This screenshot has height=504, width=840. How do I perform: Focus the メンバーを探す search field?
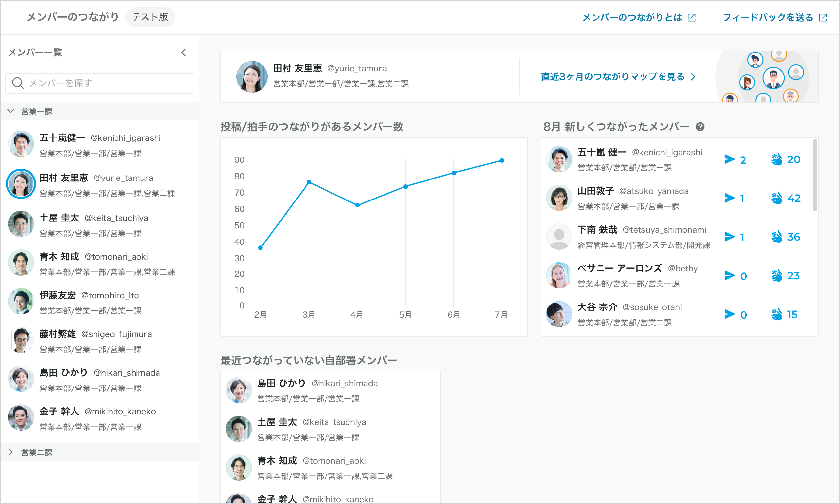coord(99,83)
